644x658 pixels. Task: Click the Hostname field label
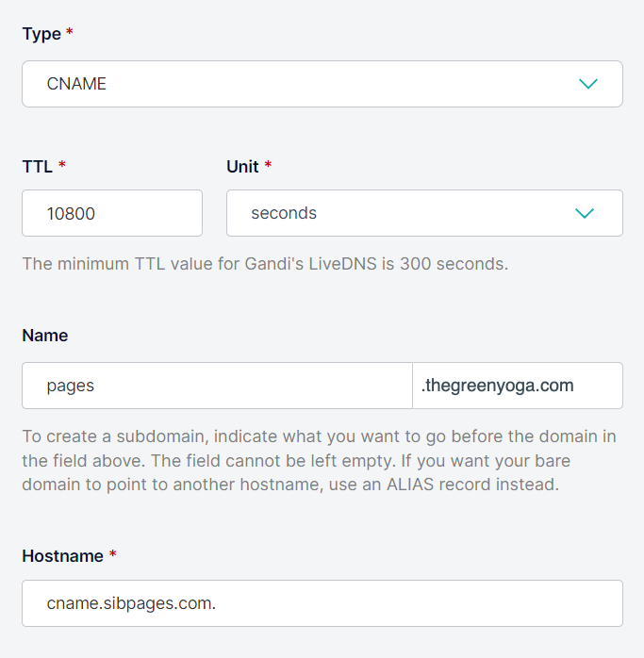tap(62, 556)
